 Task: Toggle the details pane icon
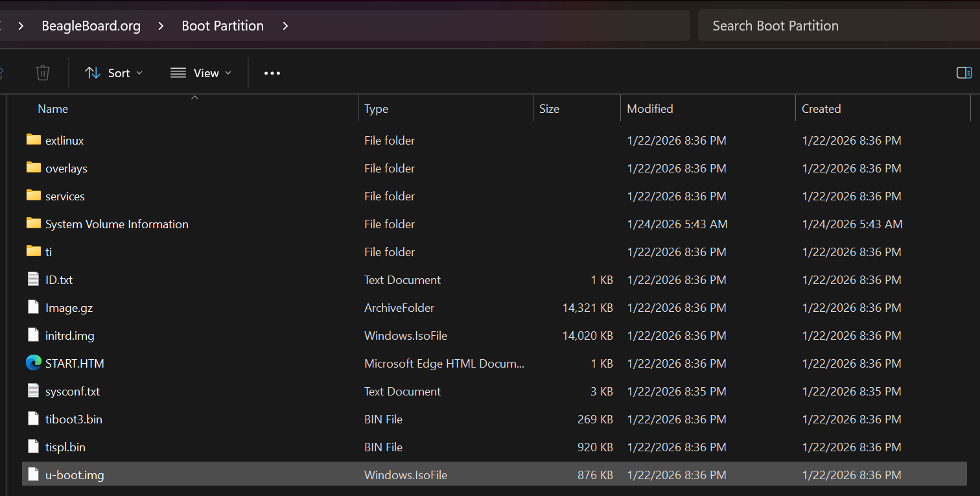coord(964,73)
